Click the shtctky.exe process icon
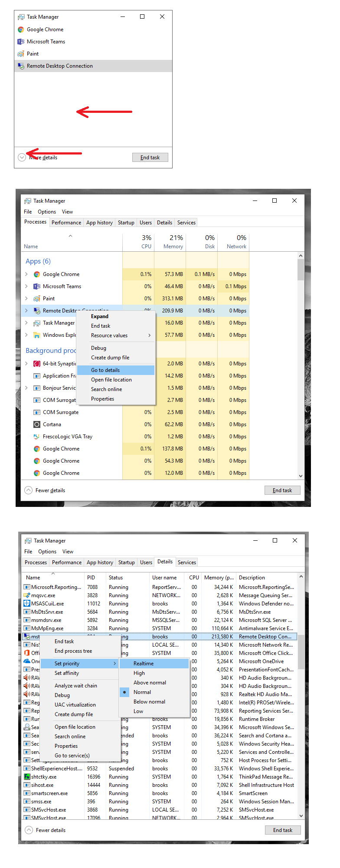Viewport: 340px width, 868px height. click(27, 777)
